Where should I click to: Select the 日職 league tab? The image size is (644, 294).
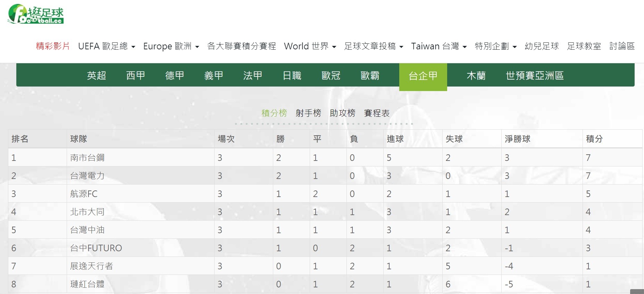coord(292,75)
